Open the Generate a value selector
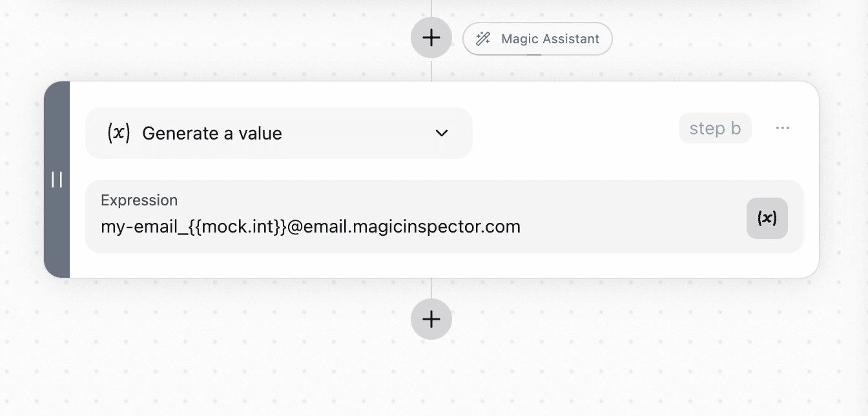Image resolution: width=868 pixels, height=416 pixels. click(x=279, y=133)
